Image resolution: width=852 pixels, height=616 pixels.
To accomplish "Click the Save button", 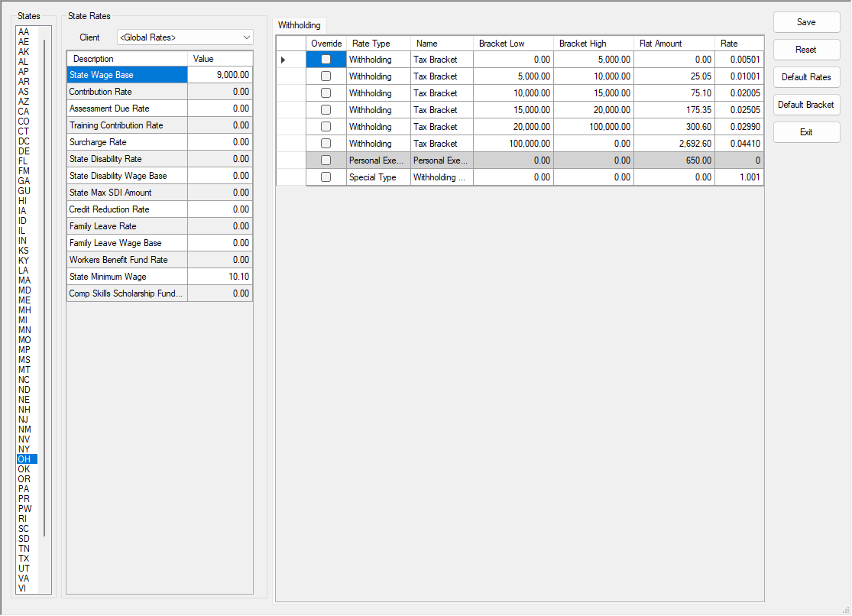I will tap(806, 21).
